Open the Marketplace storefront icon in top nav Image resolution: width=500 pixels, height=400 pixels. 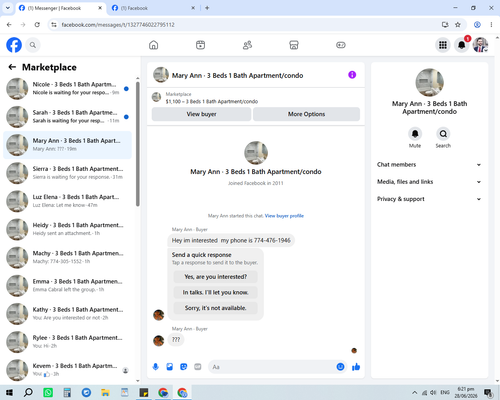[294, 45]
